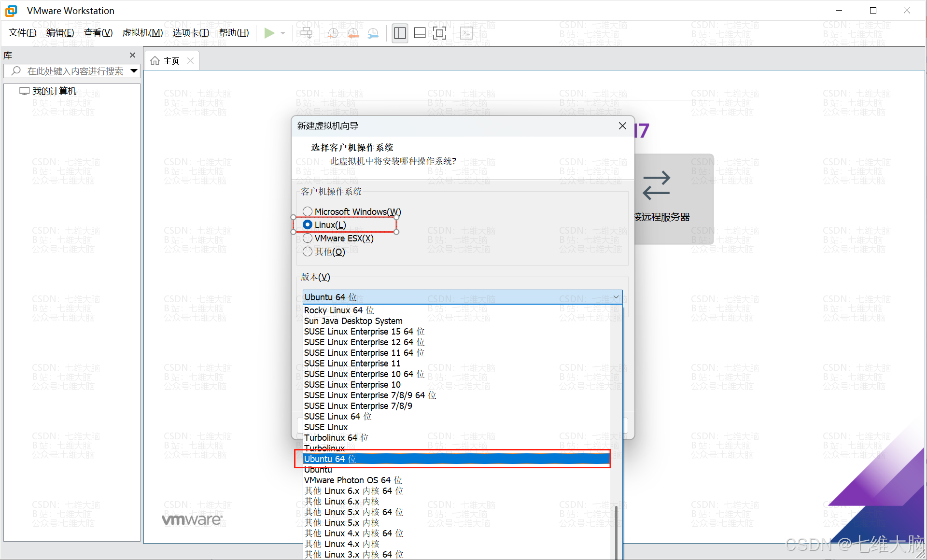This screenshot has width=927, height=560.
Task: Click the take snapshot clock icon
Action: [333, 33]
